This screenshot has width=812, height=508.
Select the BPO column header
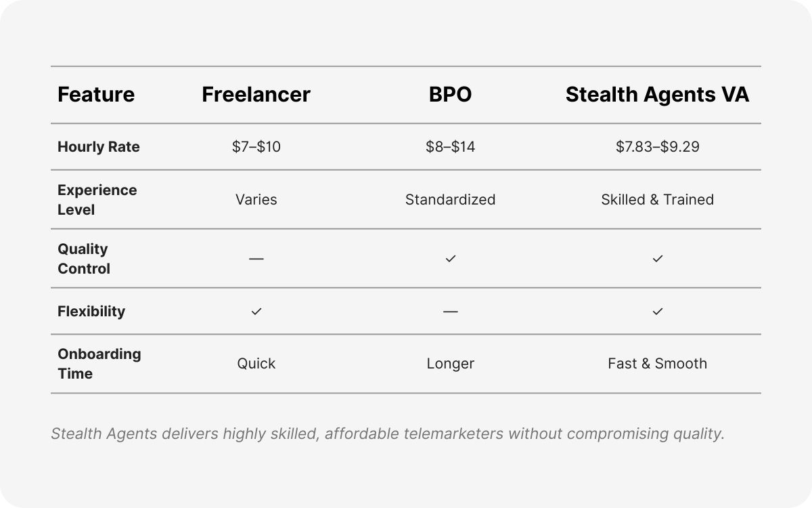point(451,95)
